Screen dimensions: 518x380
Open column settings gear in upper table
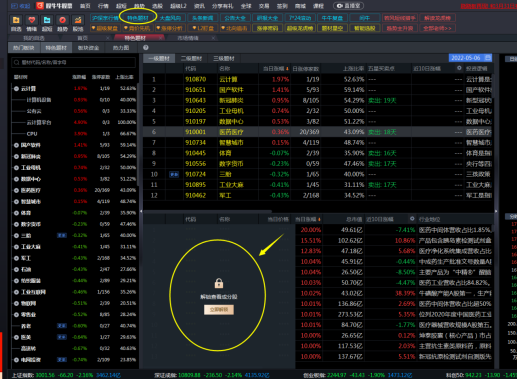click(459, 68)
